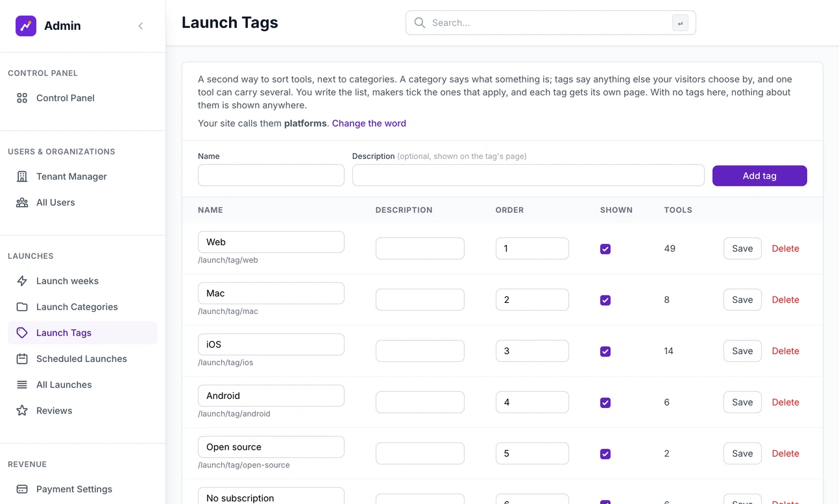Go to All Users
The height and width of the screenshot is (504, 839).
click(82, 202)
